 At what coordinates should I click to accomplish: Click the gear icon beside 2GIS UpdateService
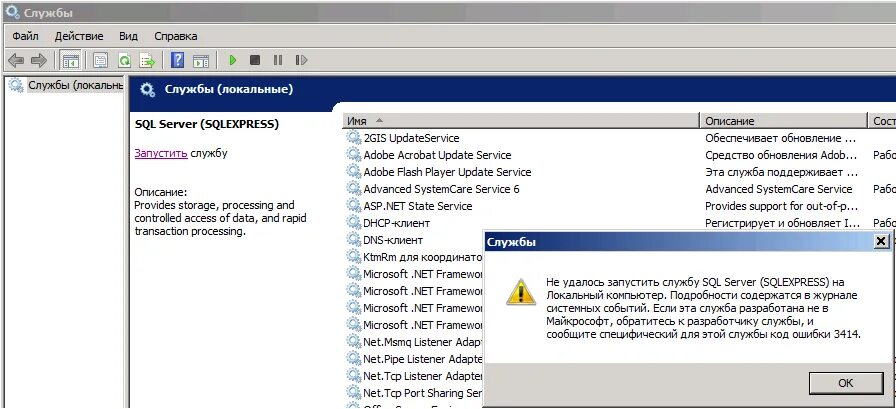(354, 138)
